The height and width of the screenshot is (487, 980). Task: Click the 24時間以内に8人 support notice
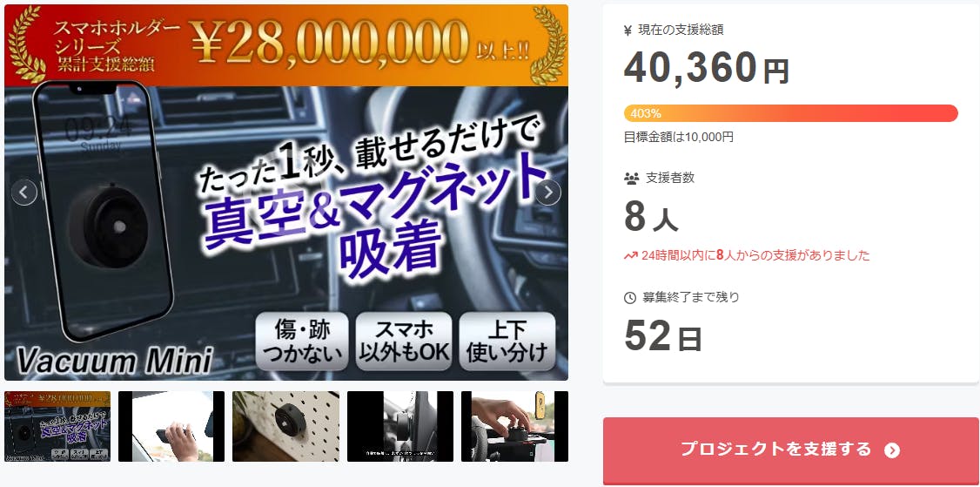tap(747, 255)
